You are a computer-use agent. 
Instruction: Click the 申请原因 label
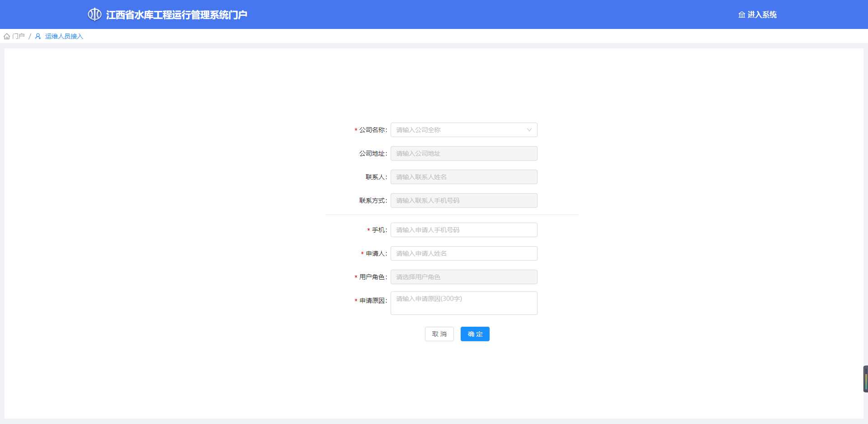[x=373, y=300]
